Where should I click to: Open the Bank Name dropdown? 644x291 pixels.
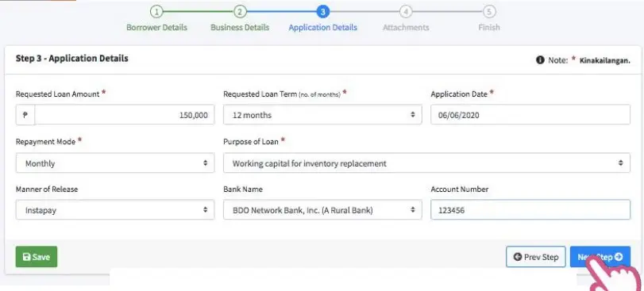[x=322, y=210]
